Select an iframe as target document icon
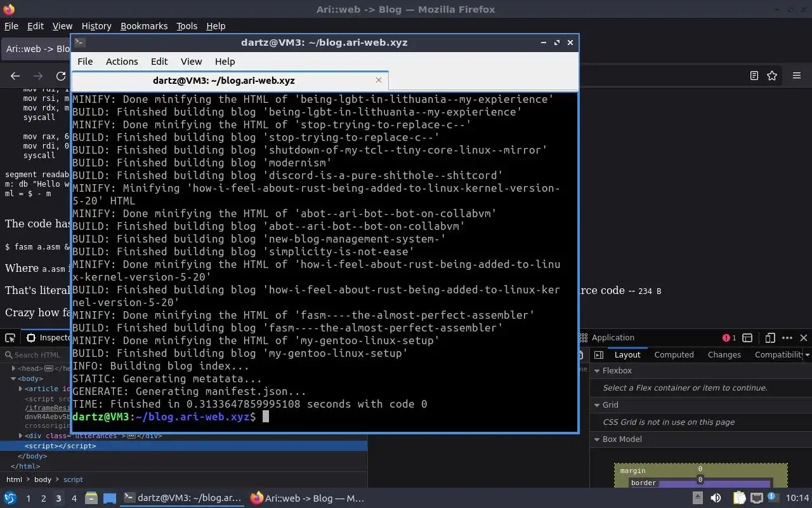The width and height of the screenshot is (812, 508). (747, 338)
